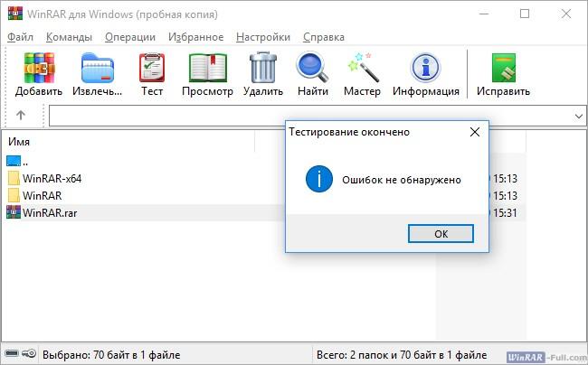Viewport: 588px width, 365px height.
Task: Select the WinRAR.rar archive file icon
Action: (x=14, y=212)
